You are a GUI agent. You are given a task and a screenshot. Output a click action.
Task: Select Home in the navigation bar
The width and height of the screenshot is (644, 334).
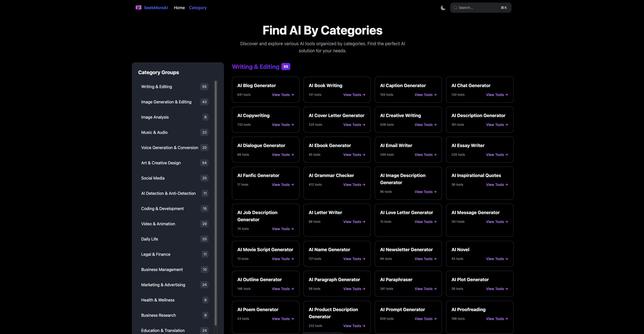(x=179, y=8)
